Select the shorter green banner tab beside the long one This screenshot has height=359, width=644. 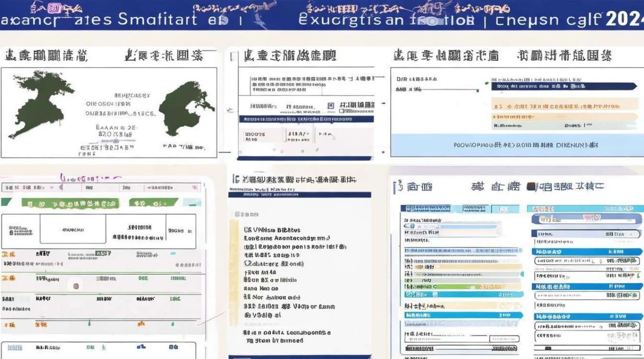pos(152,203)
